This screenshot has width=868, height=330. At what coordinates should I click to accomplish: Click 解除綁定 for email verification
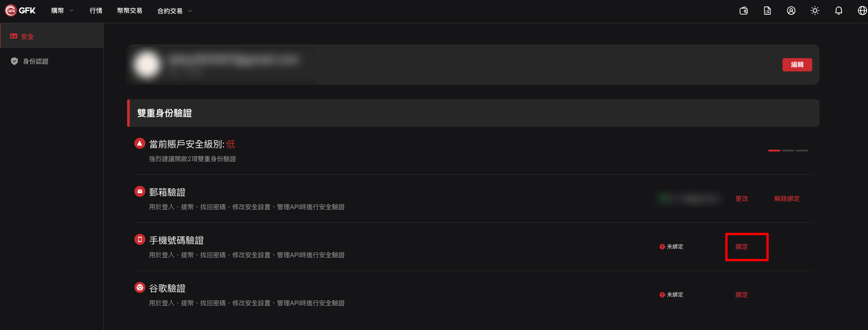pos(787,199)
